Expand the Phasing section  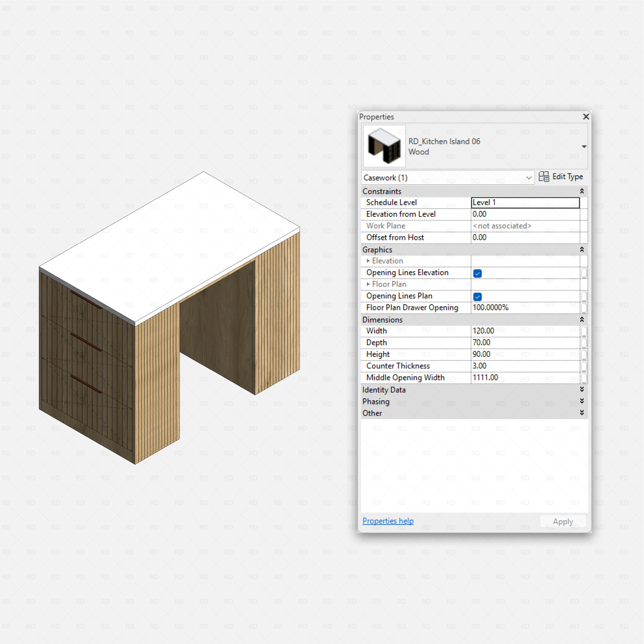[582, 401]
